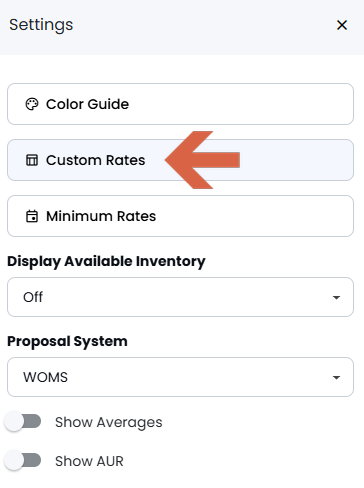Click the Minimum Rates calendar icon
The width and height of the screenshot is (364, 488).
pos(32,216)
